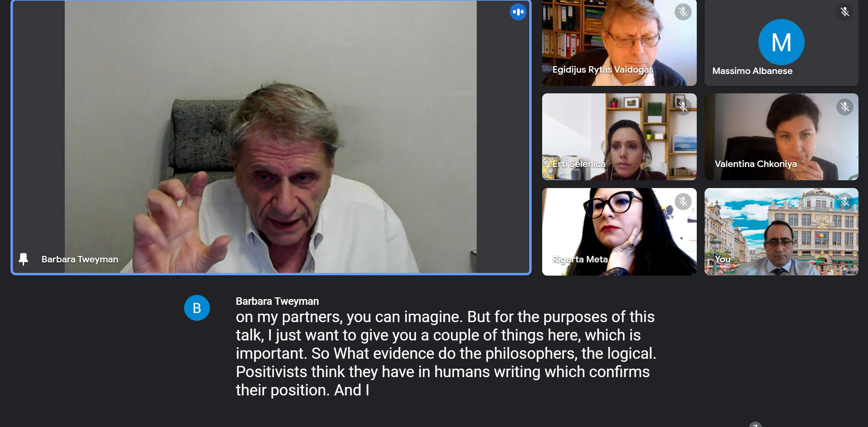Select Rigerta Meta's video tile
Image resolution: width=868 pixels, height=427 pixels.
619,232
